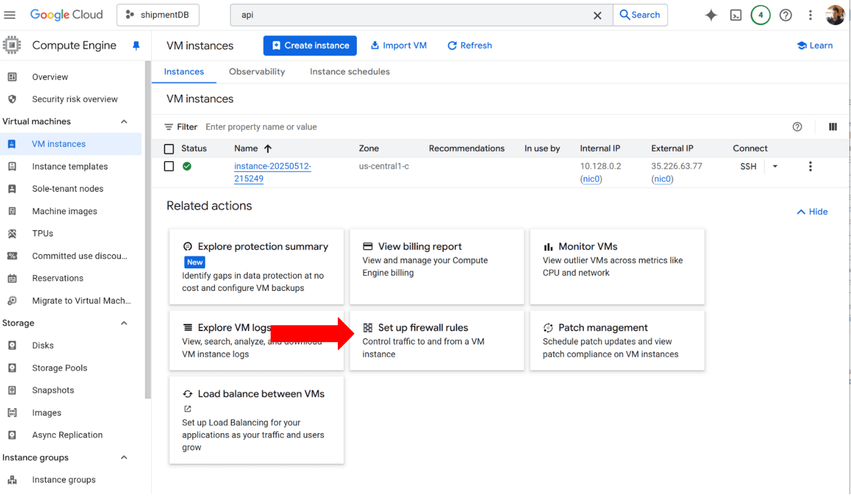Open column display options icon

[x=833, y=127]
